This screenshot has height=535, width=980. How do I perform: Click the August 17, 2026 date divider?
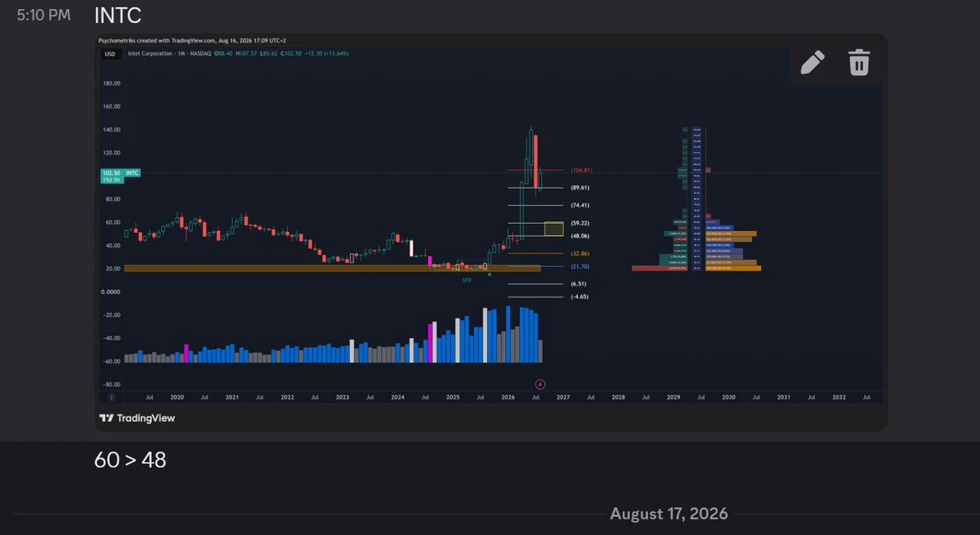click(x=669, y=514)
